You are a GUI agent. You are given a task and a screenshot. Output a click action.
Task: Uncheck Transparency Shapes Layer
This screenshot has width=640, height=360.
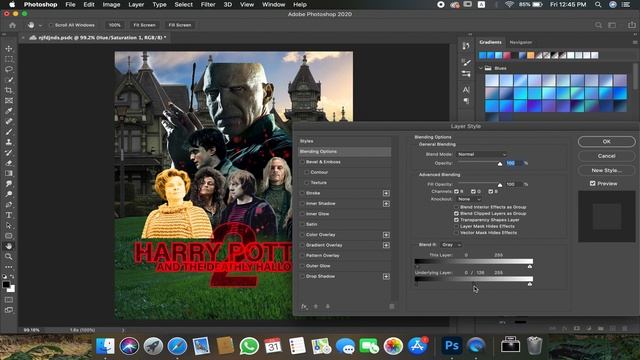(456, 220)
